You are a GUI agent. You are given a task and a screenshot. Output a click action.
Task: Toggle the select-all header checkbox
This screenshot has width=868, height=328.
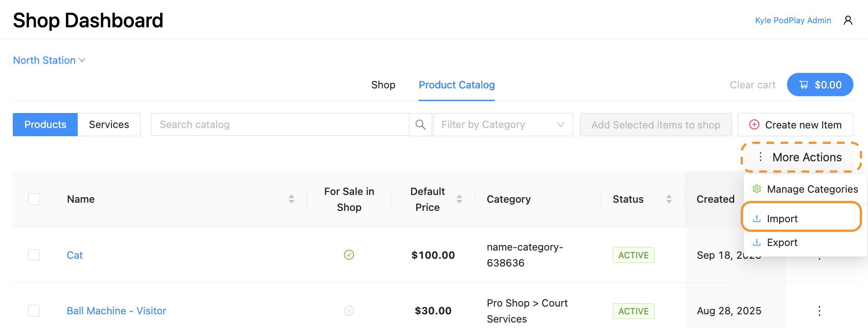point(34,199)
